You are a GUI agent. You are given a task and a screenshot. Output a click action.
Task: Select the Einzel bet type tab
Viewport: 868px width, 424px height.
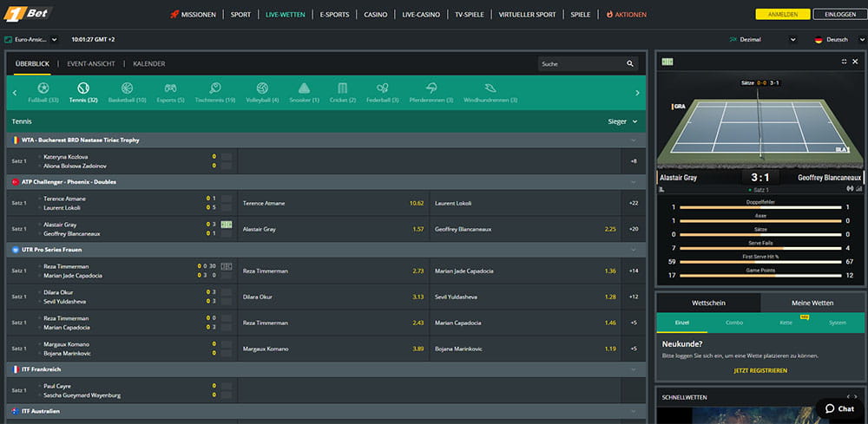(682, 323)
